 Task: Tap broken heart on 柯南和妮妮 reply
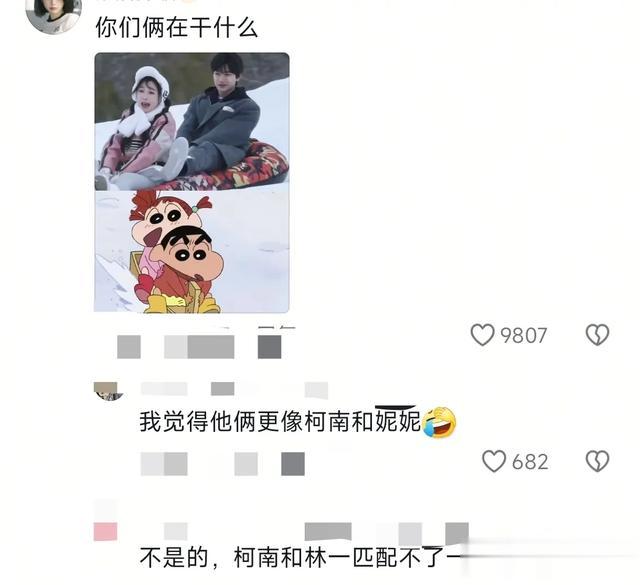598,461
